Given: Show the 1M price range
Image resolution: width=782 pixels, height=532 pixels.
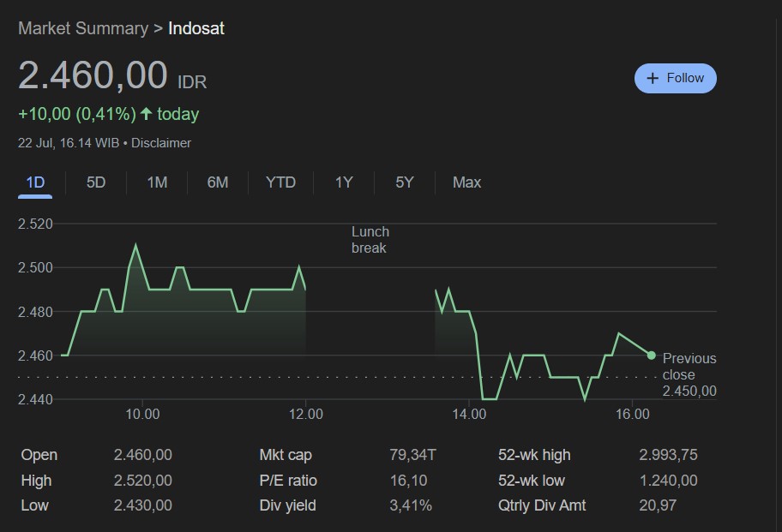Looking at the screenshot, I should click(157, 182).
